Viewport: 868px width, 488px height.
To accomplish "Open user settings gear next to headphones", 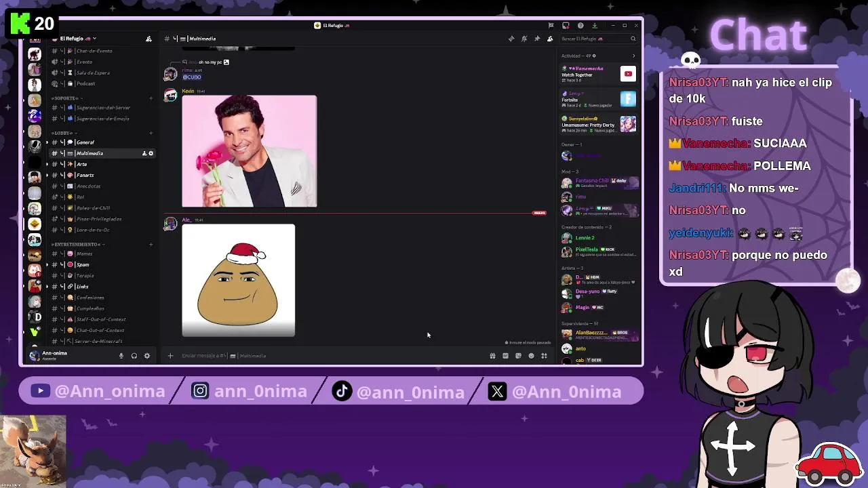I will tap(147, 356).
